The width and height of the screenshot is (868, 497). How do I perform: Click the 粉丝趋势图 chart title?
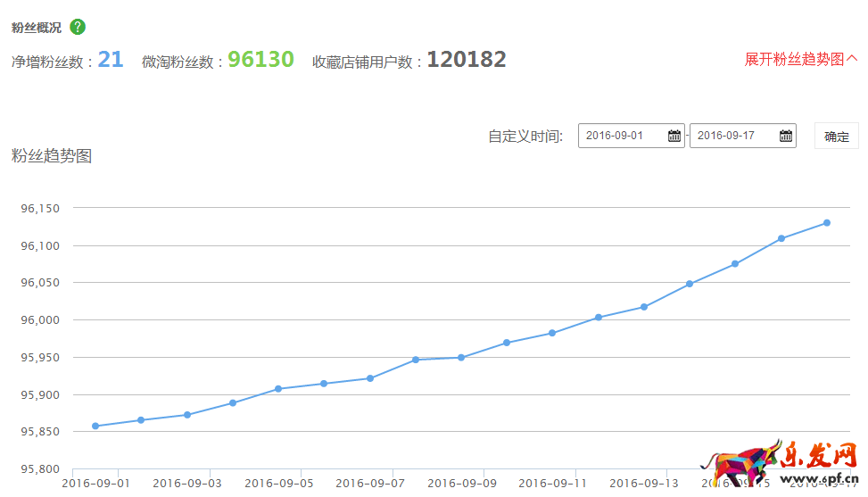coord(52,156)
